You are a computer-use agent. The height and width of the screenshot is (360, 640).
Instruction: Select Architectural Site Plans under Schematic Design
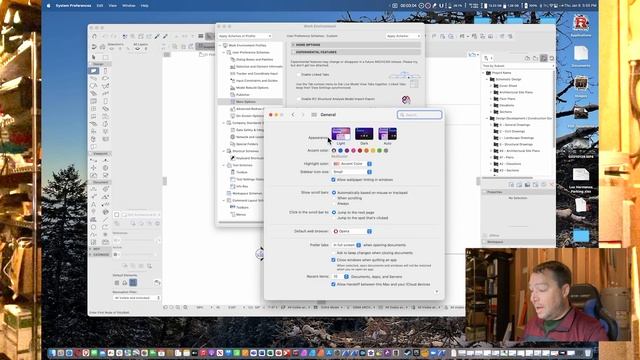(x=513, y=92)
